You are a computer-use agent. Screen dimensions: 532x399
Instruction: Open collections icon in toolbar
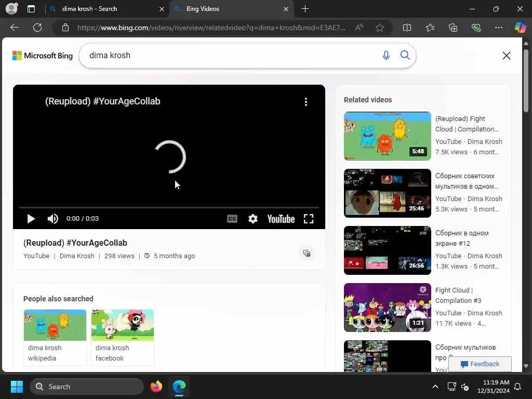click(x=453, y=28)
